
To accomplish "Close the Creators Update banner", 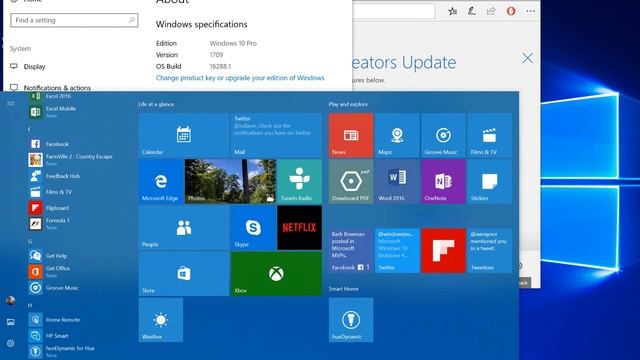I will 527,58.
